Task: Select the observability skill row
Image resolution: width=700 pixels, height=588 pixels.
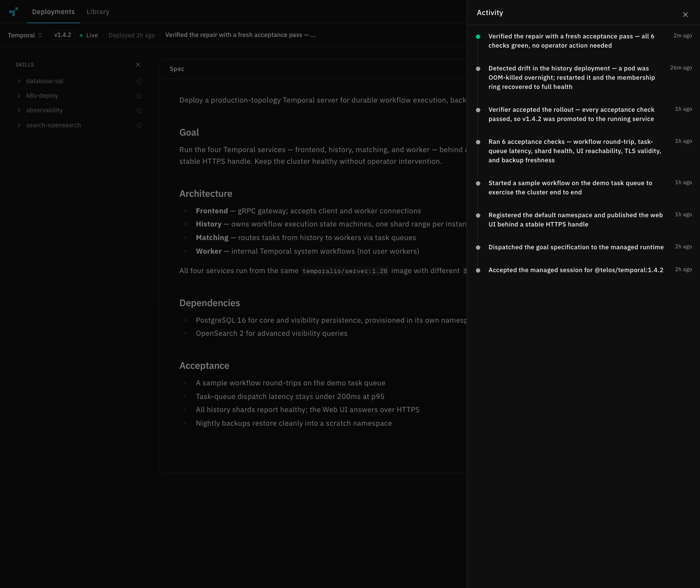Action: coord(79,110)
